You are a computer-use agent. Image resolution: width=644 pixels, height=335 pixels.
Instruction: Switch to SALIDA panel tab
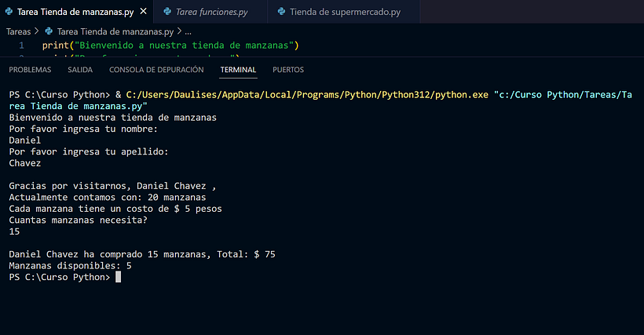(x=80, y=70)
